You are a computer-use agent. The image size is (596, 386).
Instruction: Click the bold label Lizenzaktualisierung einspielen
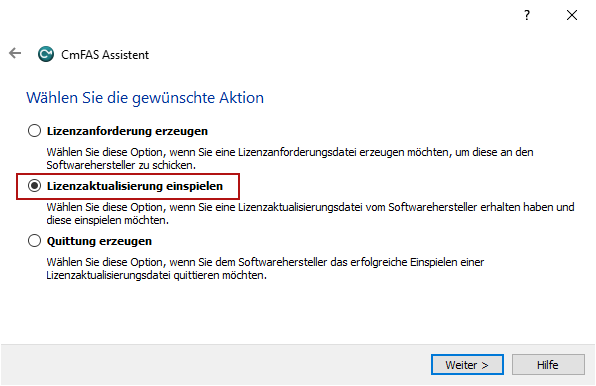click(135, 186)
